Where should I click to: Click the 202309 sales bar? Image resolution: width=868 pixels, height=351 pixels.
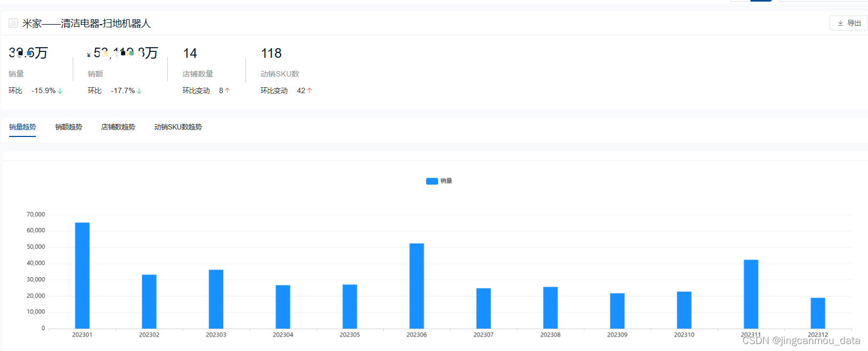point(617,311)
